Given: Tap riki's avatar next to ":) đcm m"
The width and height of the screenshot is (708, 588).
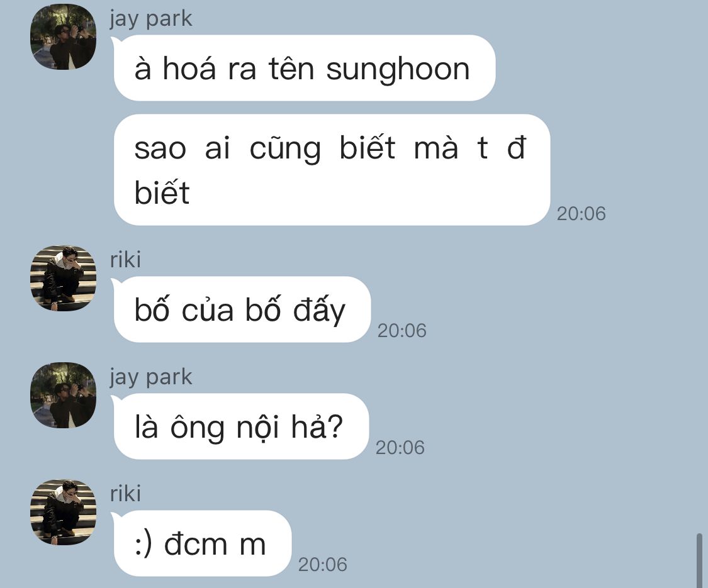Looking at the screenshot, I should [63, 512].
